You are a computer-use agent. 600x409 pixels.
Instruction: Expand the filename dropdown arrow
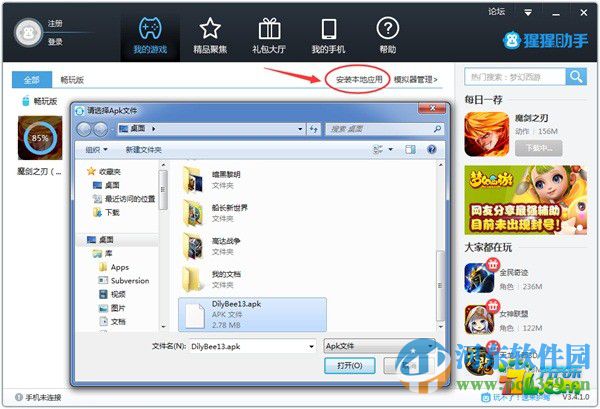(x=311, y=347)
